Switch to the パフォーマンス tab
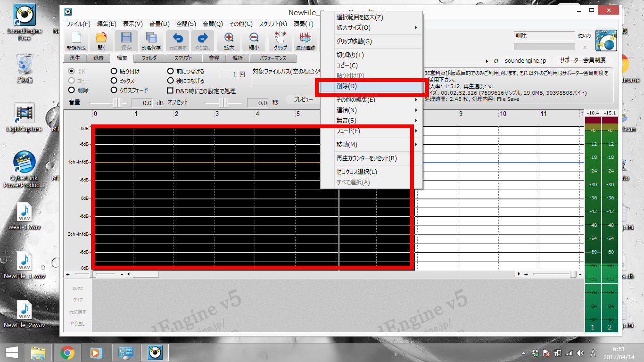Screen dimensions: 644x362 click(x=272, y=58)
